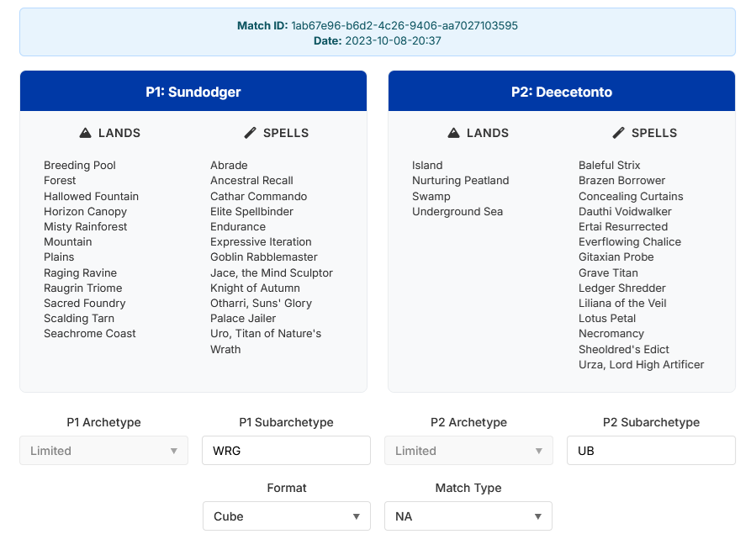
Task: Open the P2 Archetype dropdown
Action: pos(468,451)
